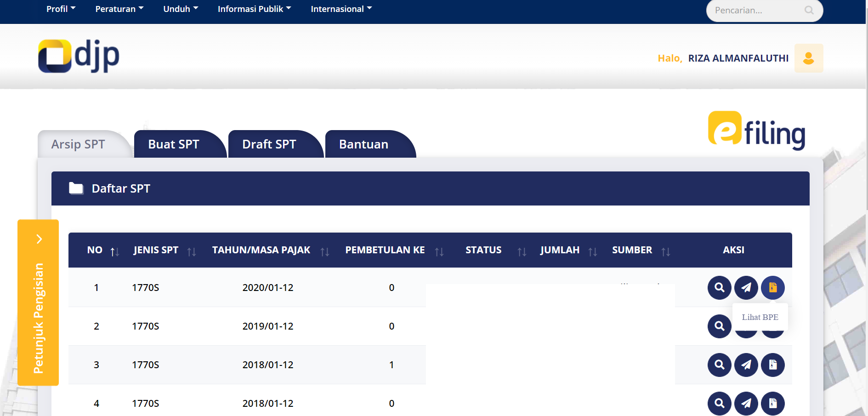Click the paper plane icon in row 1
The image size is (868, 416).
click(746, 288)
